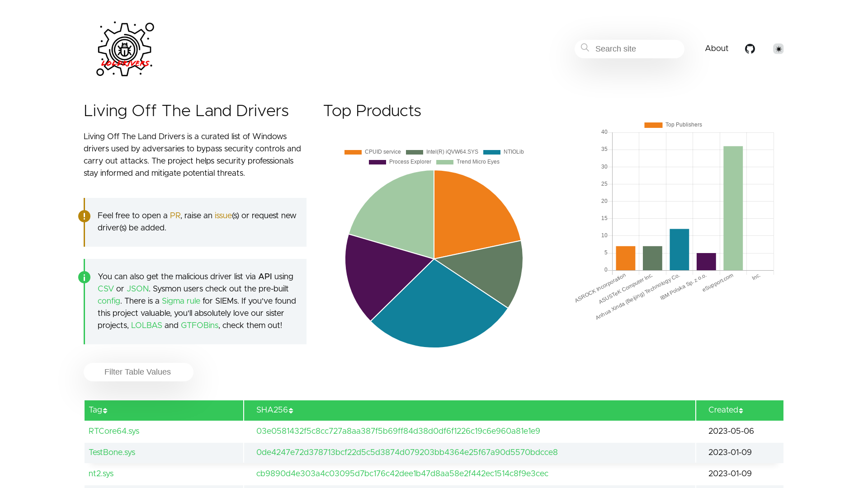Viewport: 868px width, 488px height.
Task: Open the issue link
Action: click(223, 216)
